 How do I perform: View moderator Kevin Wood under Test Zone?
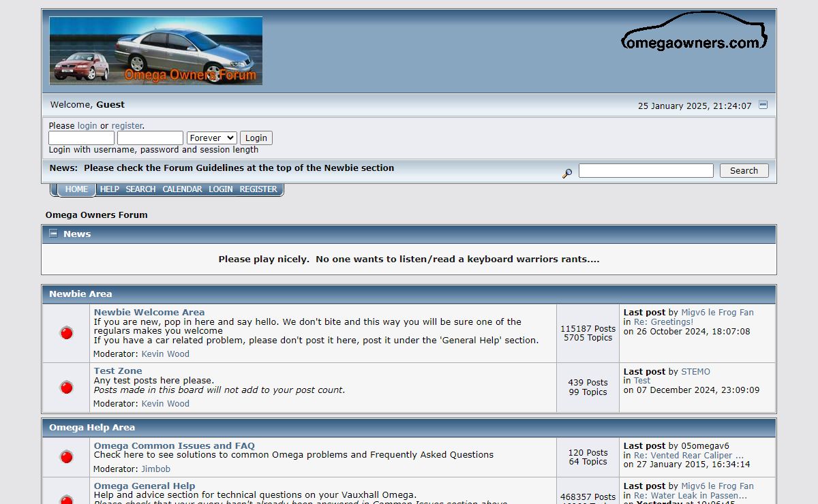166,404
